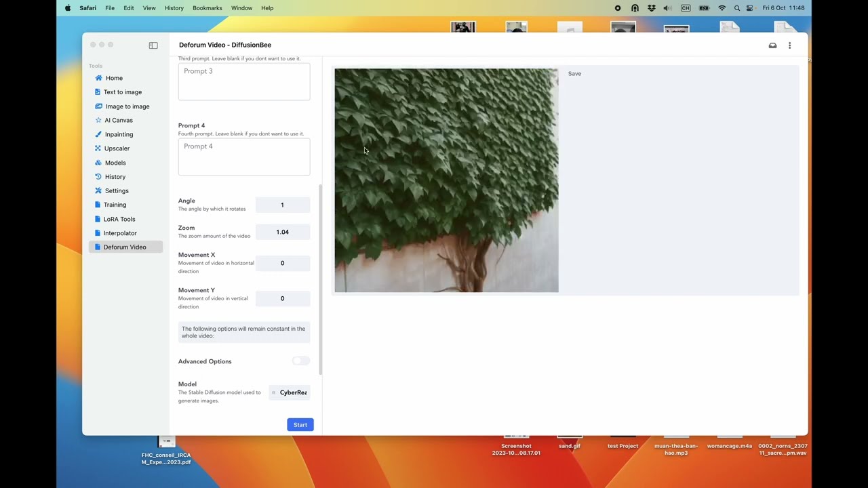Click the Image to image pictures icon
This screenshot has width=868, height=488.
[98, 106]
